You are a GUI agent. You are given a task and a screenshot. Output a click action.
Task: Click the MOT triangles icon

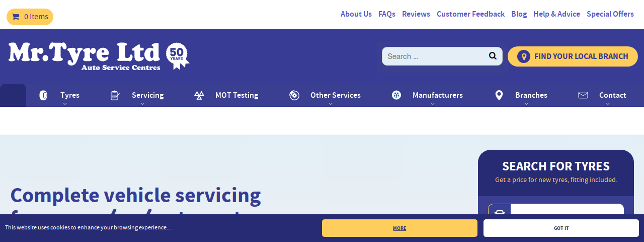199,95
